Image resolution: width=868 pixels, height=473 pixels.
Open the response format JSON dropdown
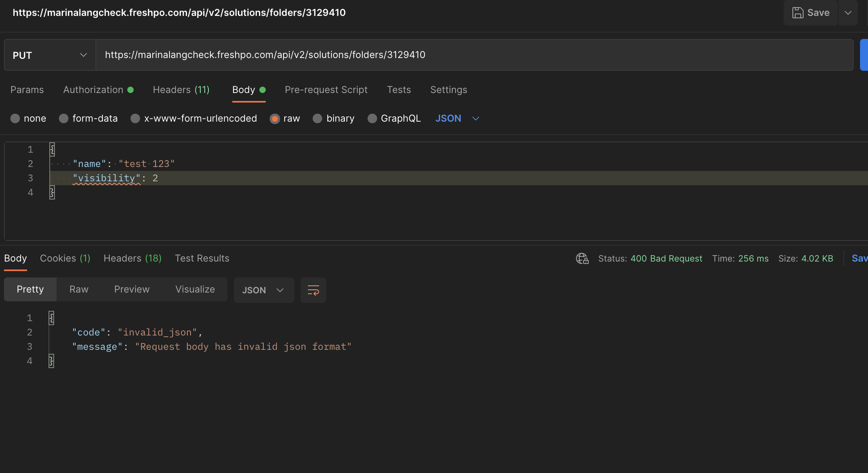tap(263, 290)
